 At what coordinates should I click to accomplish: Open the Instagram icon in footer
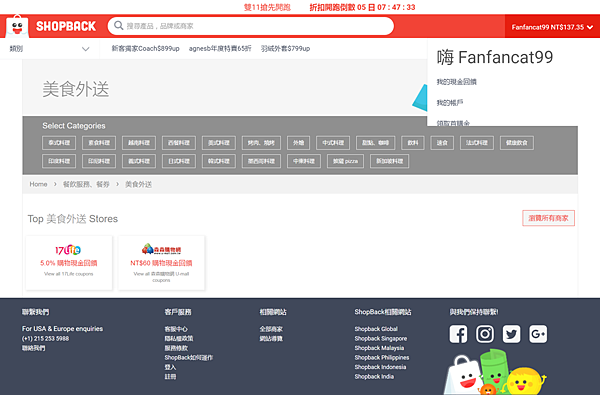(x=485, y=334)
